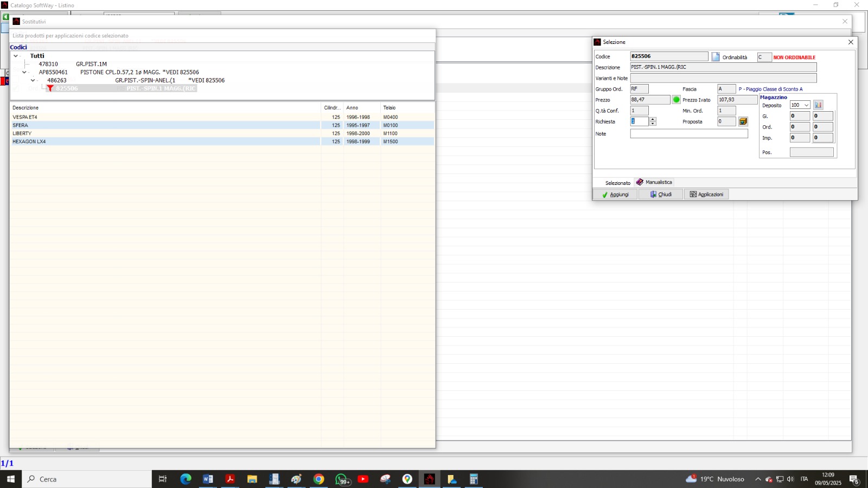Image resolution: width=868 pixels, height=488 pixels.
Task: Click the green price status indicator
Action: [676, 100]
